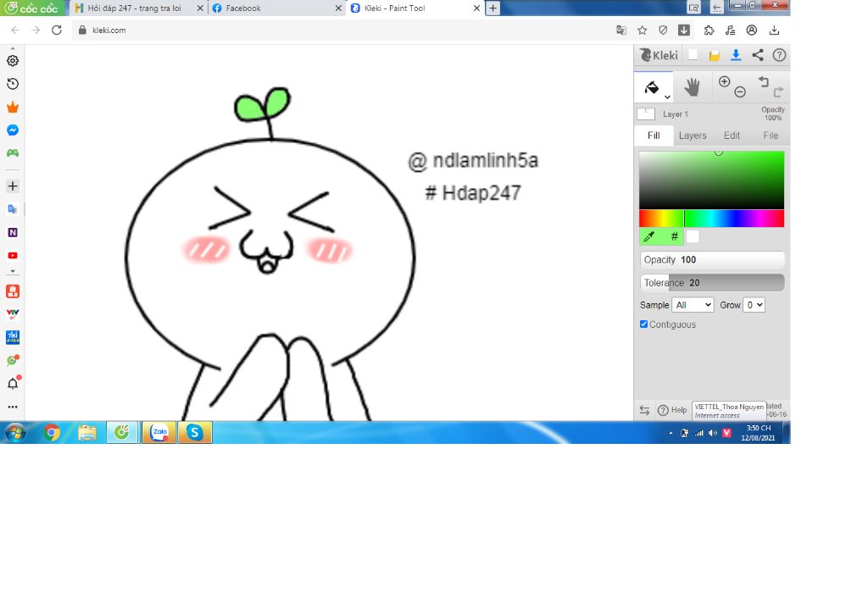
Task: Create a new image in Kleki
Action: pyautogui.click(x=693, y=55)
